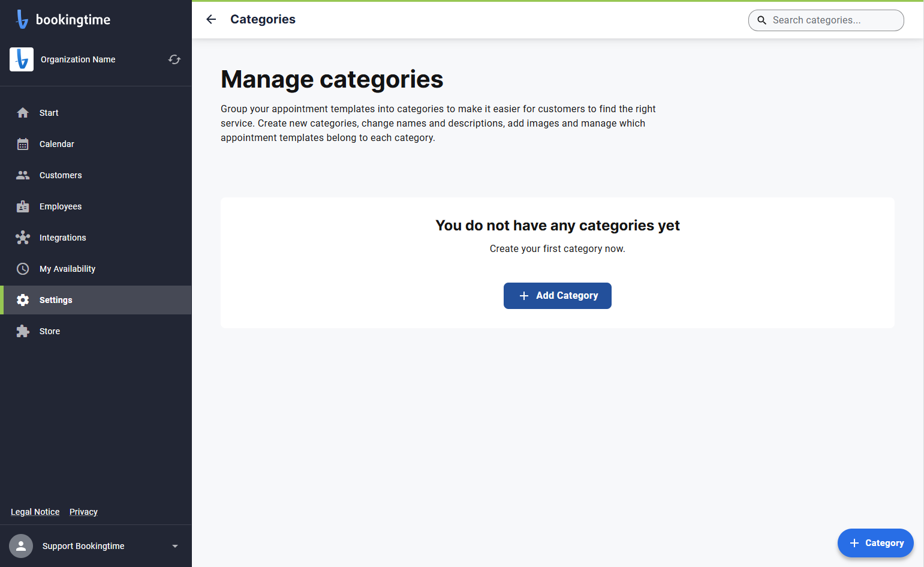
Task: Go back using the arrow icon
Action: click(x=211, y=19)
